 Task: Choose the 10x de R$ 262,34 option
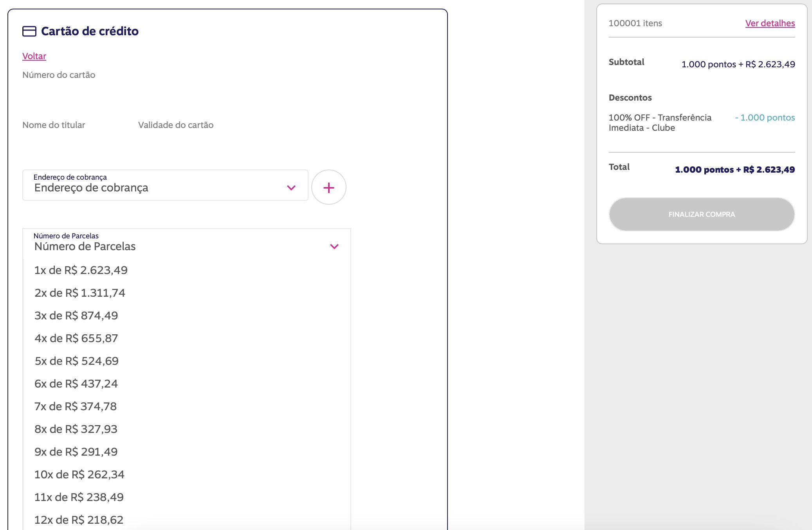click(187, 474)
